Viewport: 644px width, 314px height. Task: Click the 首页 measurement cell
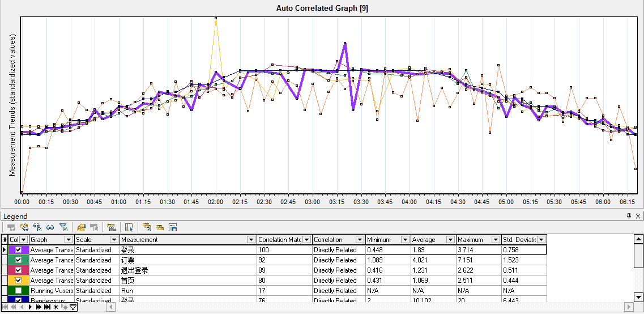click(x=189, y=281)
